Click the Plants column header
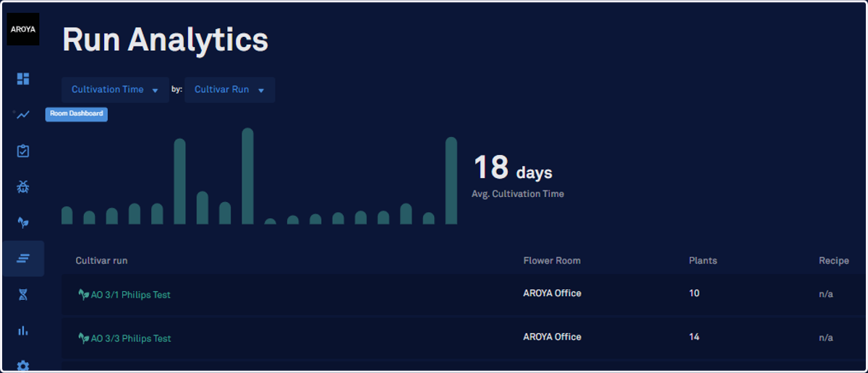Viewport: 868px width, 373px height. (x=703, y=261)
